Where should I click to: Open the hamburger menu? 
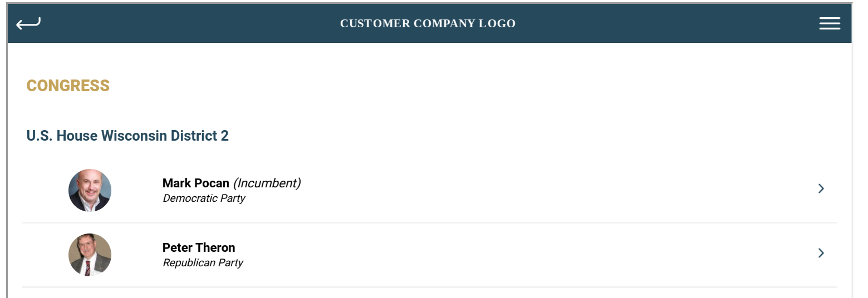click(x=830, y=23)
